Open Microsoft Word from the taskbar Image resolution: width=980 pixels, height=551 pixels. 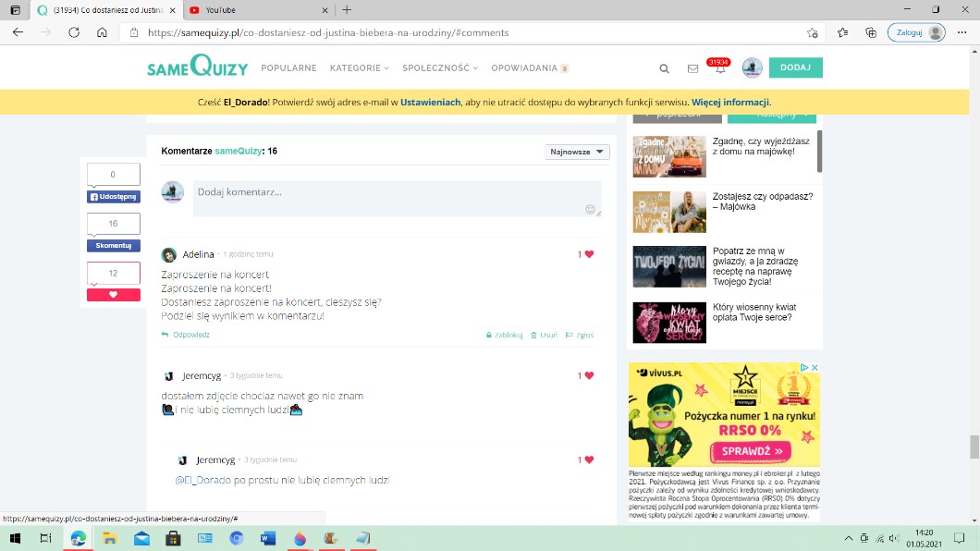[x=268, y=538]
